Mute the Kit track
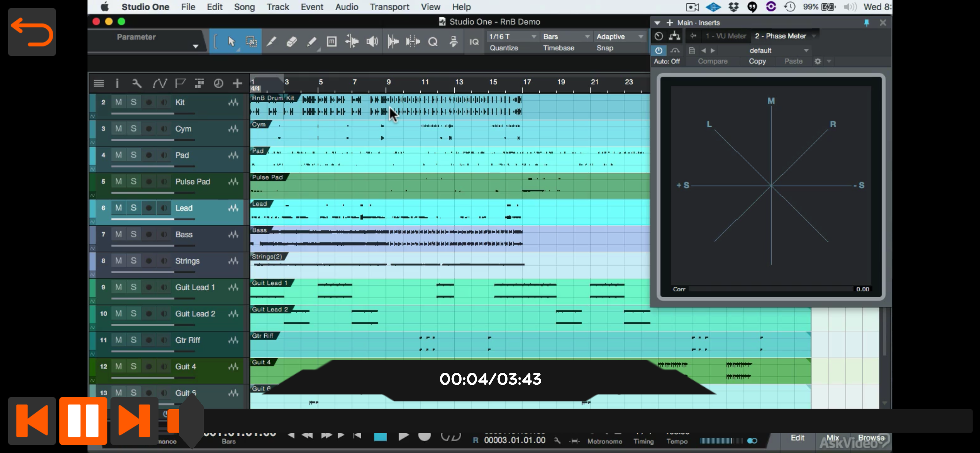The image size is (980, 453). (x=118, y=102)
